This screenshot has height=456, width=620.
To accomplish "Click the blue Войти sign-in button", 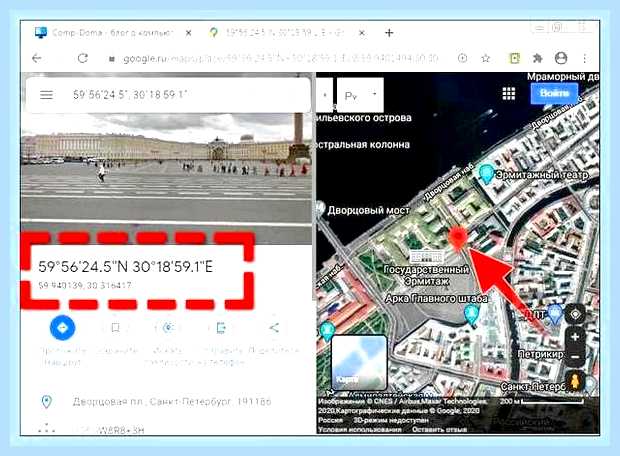I will point(554,93).
